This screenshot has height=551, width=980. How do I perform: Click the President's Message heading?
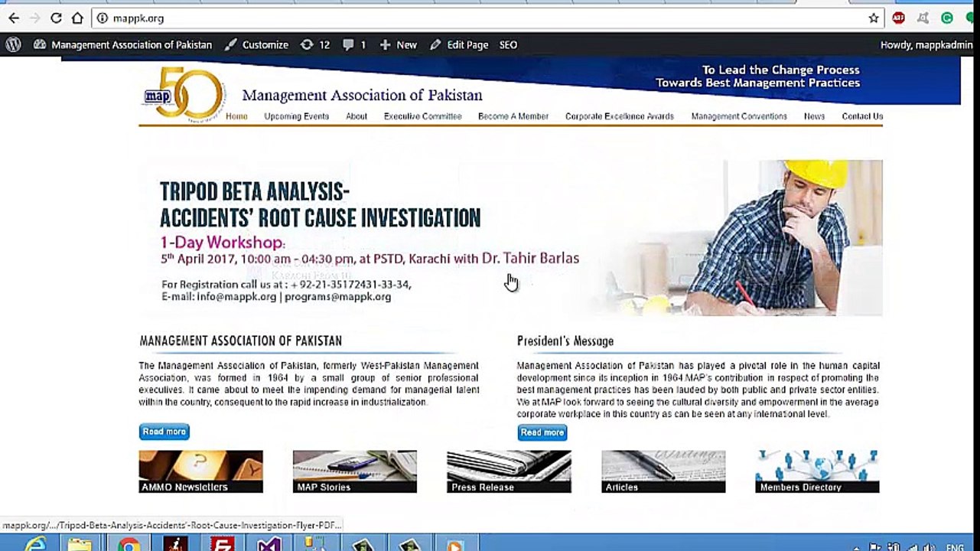point(565,341)
